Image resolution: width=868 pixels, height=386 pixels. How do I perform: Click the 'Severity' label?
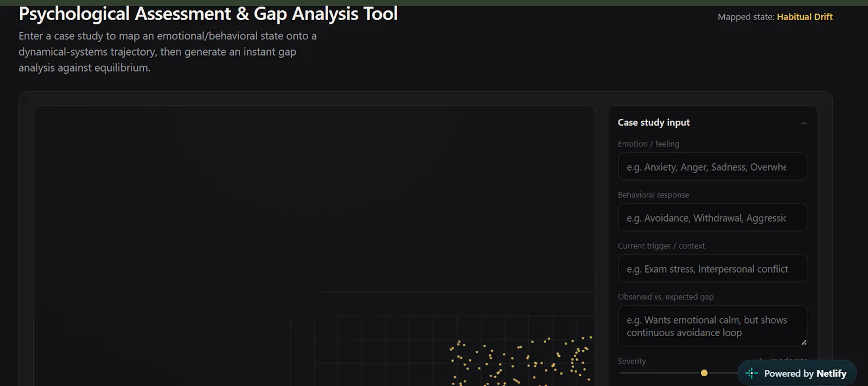coord(631,361)
